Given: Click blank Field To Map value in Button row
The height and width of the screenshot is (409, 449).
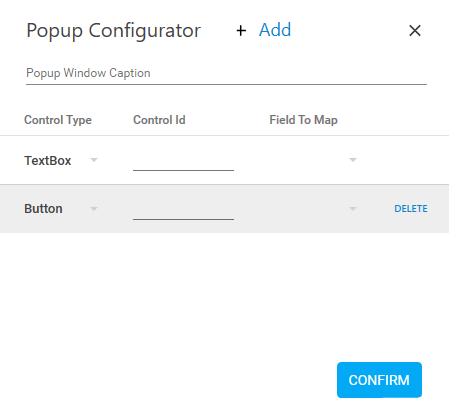Looking at the screenshot, I should click(x=307, y=209).
